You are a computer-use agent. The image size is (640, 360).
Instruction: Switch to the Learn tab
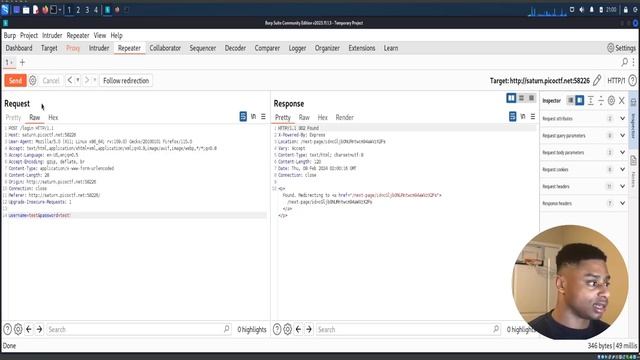click(x=391, y=48)
